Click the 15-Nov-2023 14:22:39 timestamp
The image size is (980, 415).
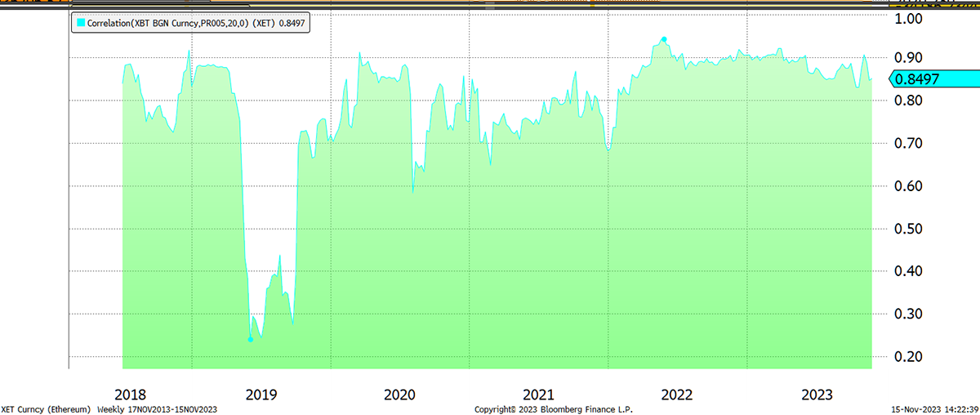pos(935,408)
